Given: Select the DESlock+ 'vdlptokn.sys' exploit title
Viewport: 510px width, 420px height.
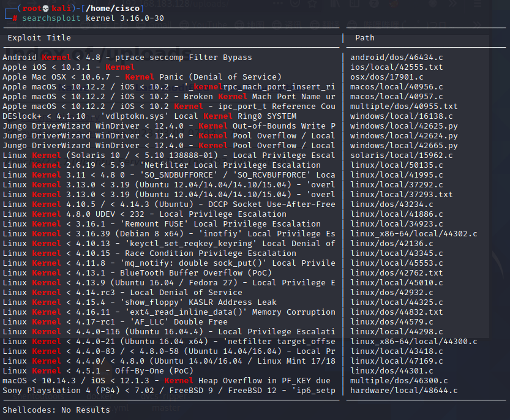Looking at the screenshot, I should tap(149, 116).
